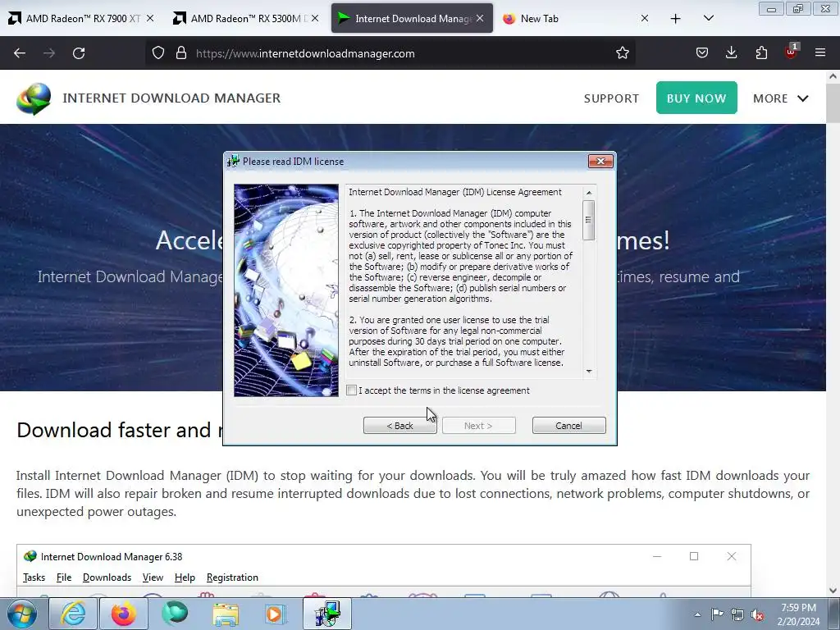Click the grayed-out Next button in installer
This screenshot has width=840, height=630.
click(x=478, y=426)
